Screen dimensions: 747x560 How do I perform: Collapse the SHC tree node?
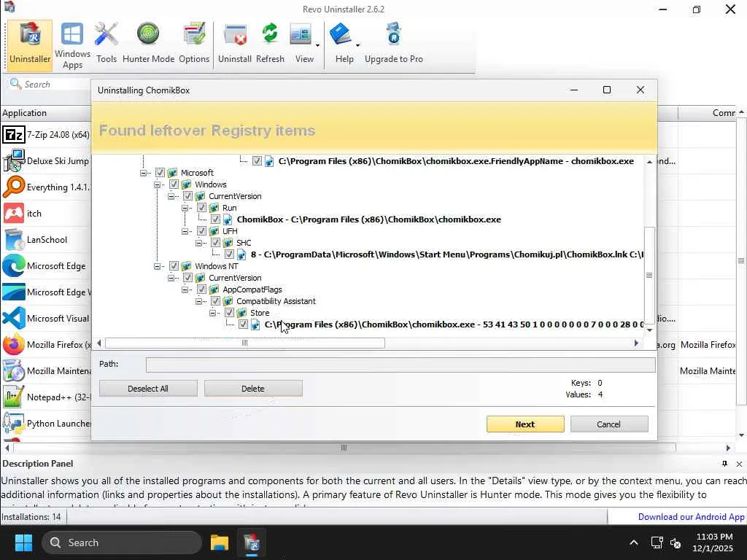tap(198, 243)
